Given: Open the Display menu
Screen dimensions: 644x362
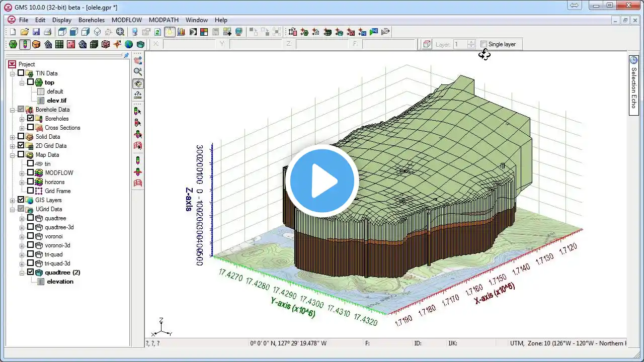Looking at the screenshot, I should pyautogui.click(x=62, y=20).
